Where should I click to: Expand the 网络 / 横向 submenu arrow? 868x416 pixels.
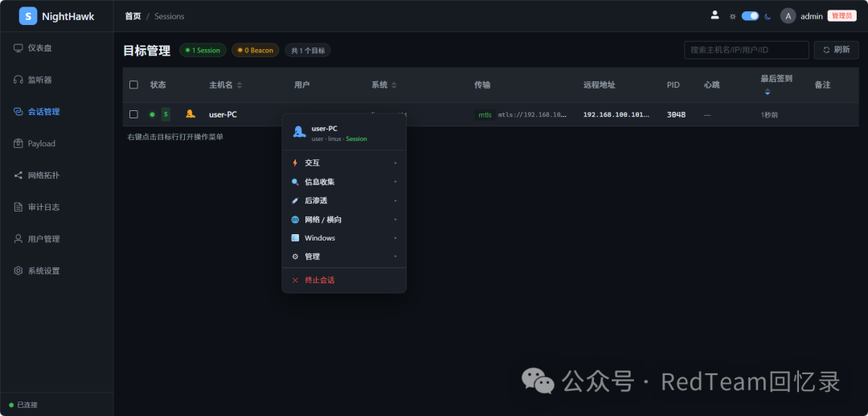395,220
